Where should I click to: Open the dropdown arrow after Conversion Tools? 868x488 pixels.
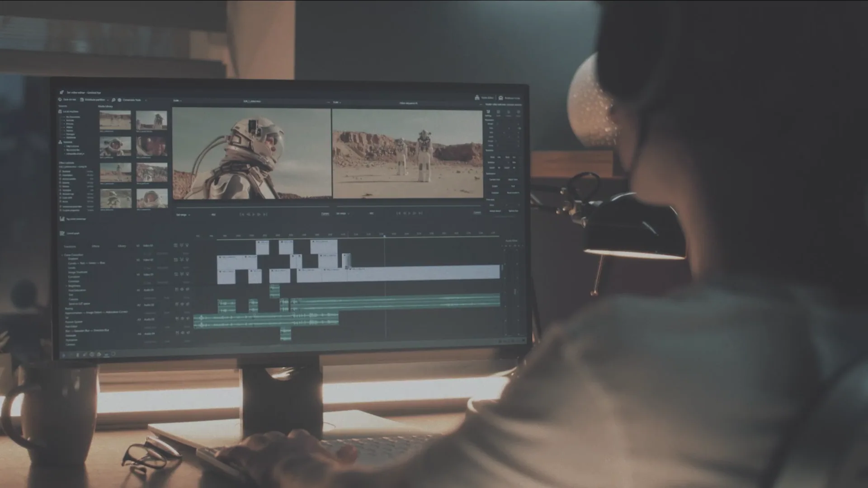(x=146, y=100)
